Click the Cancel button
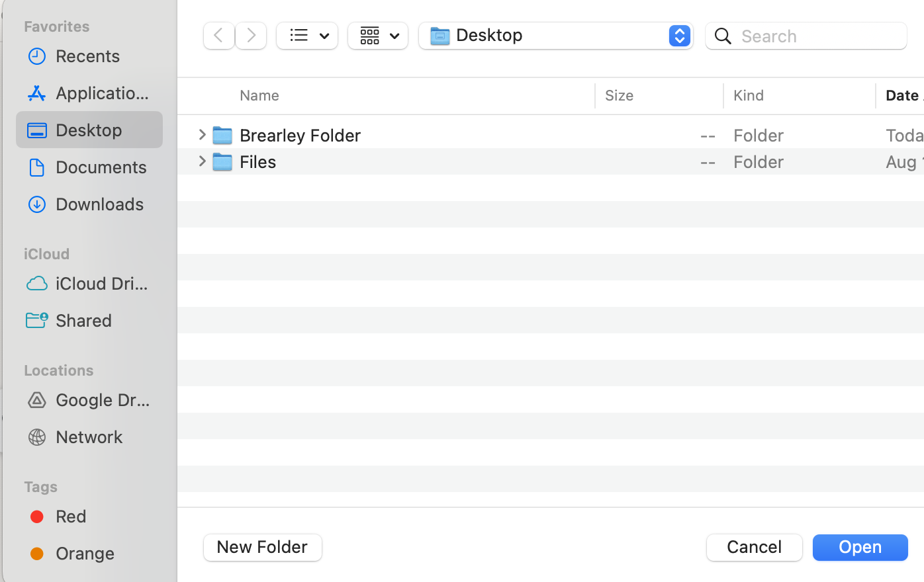924x582 pixels. tap(755, 548)
